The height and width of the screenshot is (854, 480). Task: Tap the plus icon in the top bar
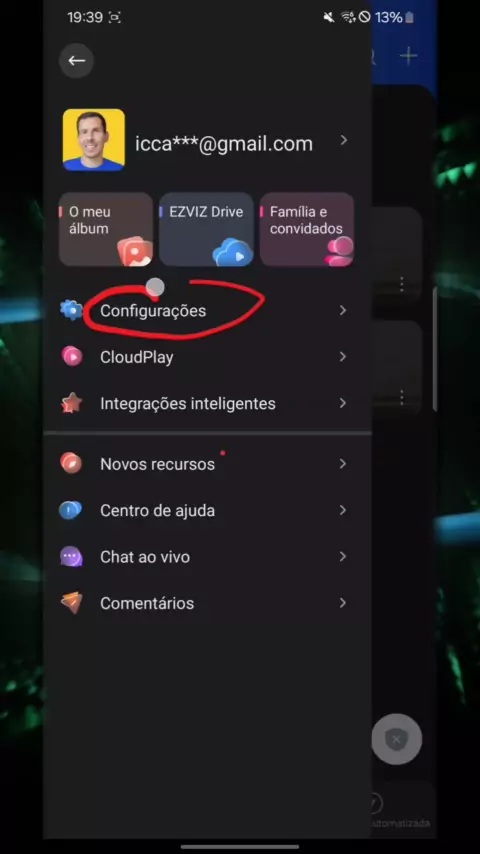tap(408, 56)
